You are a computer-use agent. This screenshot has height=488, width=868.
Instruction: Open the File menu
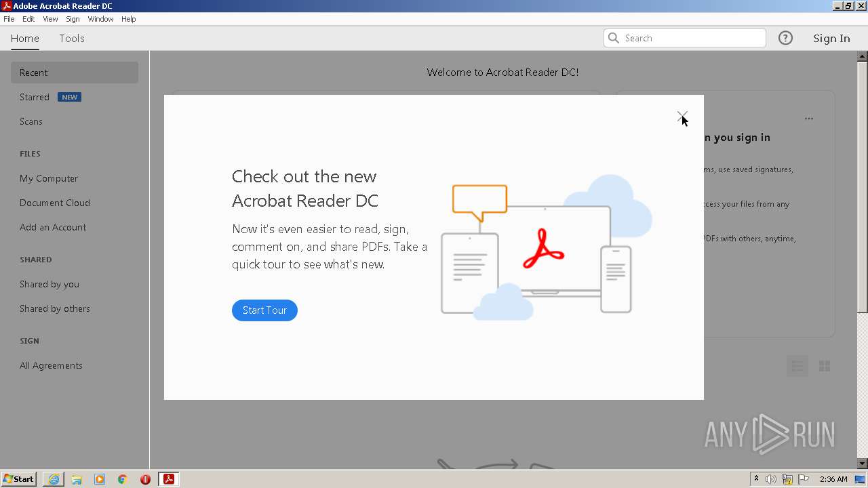9,19
